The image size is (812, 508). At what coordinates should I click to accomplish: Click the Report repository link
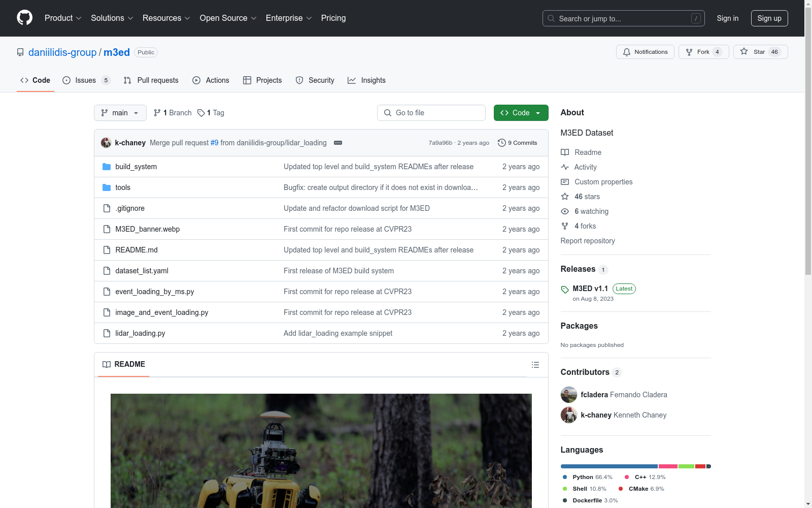click(x=588, y=241)
